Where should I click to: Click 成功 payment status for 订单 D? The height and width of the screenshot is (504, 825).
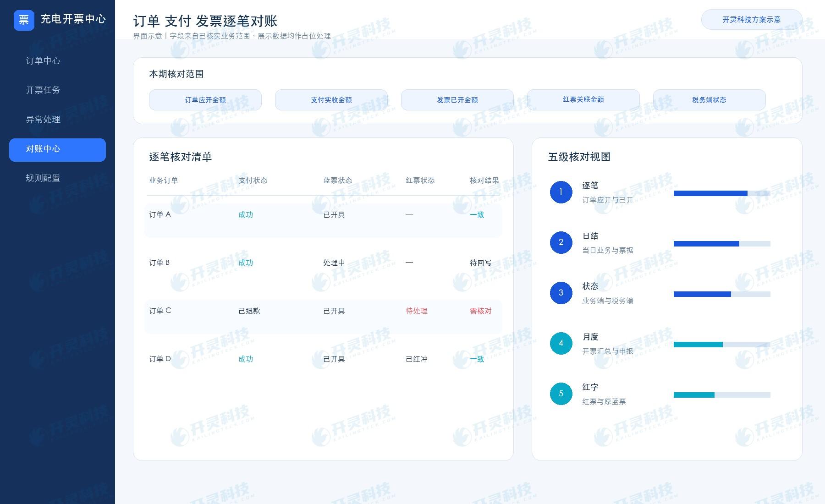(x=246, y=359)
